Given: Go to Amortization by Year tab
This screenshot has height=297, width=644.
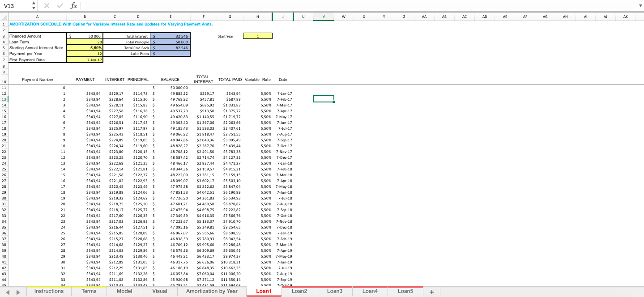Looking at the screenshot, I should pos(212,291).
